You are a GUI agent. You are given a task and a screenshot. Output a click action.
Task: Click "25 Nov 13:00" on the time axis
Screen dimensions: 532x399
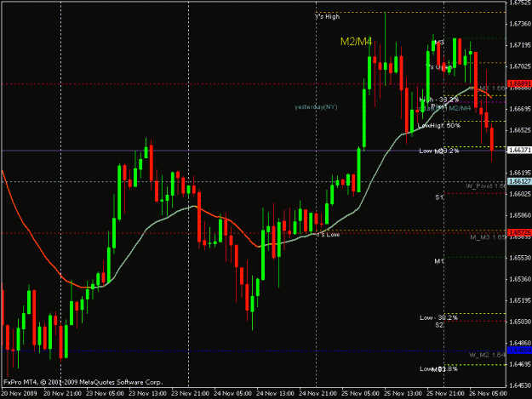(x=403, y=394)
